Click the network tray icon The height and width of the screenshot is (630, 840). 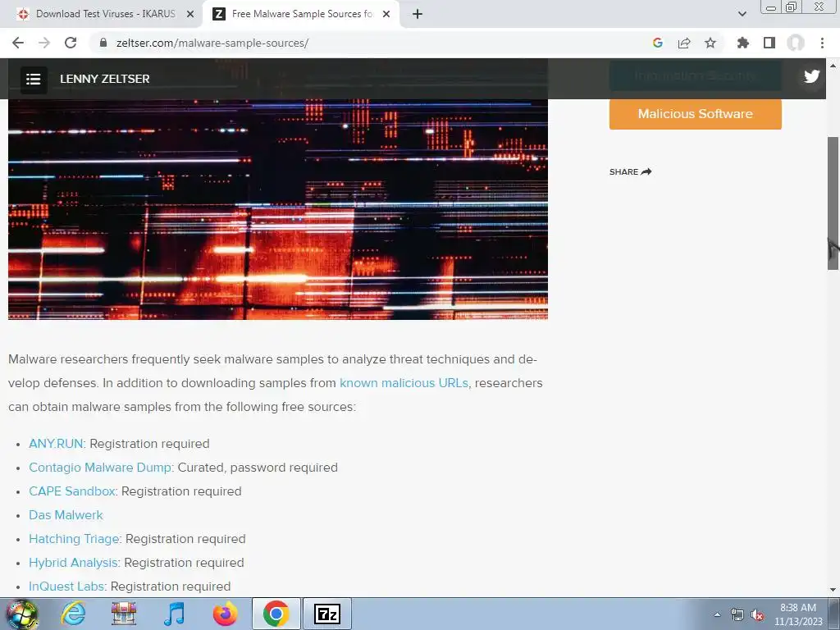tap(737, 614)
